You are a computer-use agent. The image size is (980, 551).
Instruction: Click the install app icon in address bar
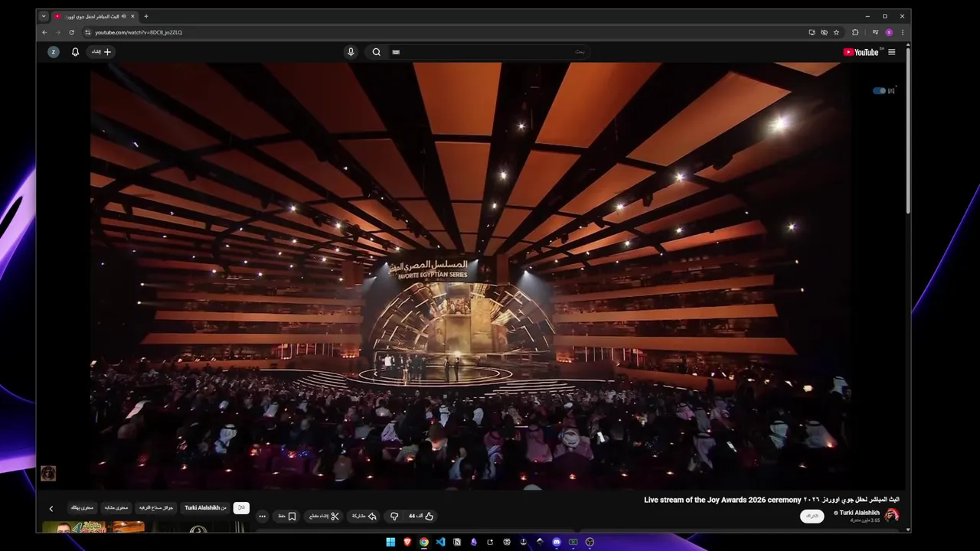coord(812,32)
